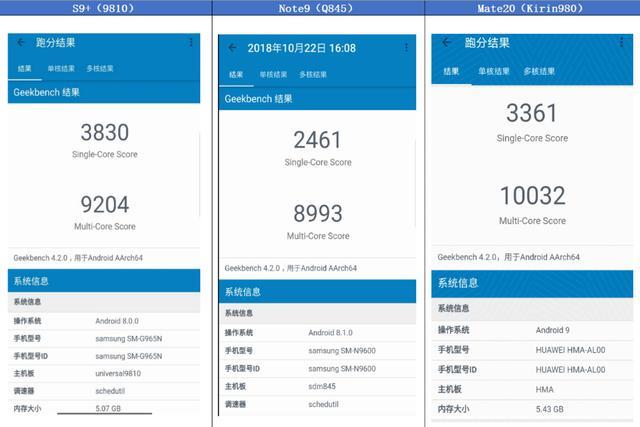The image size is (640, 427).
Task: Click the Mate20 (Kirin980) column header
Action: (530, 8)
